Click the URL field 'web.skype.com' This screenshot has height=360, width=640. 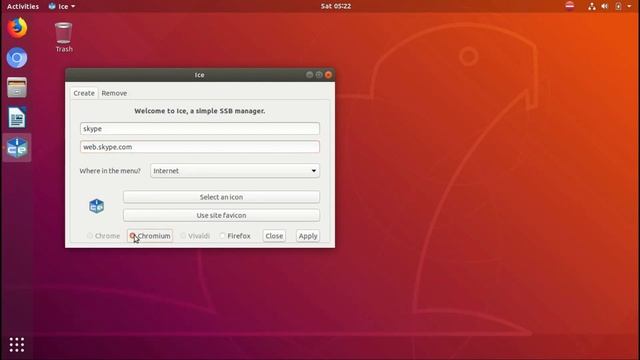tap(200, 147)
